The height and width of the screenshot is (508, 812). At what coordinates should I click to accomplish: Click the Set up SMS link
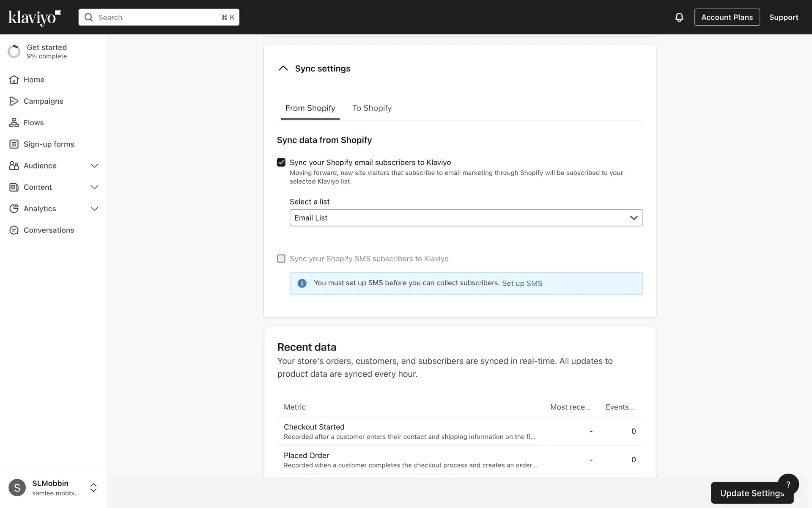pyautogui.click(x=522, y=283)
